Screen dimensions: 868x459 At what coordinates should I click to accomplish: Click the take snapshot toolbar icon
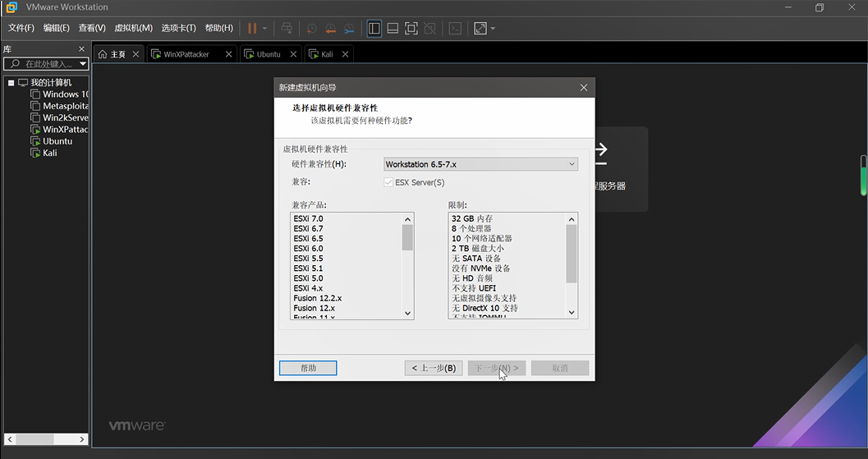coord(312,28)
